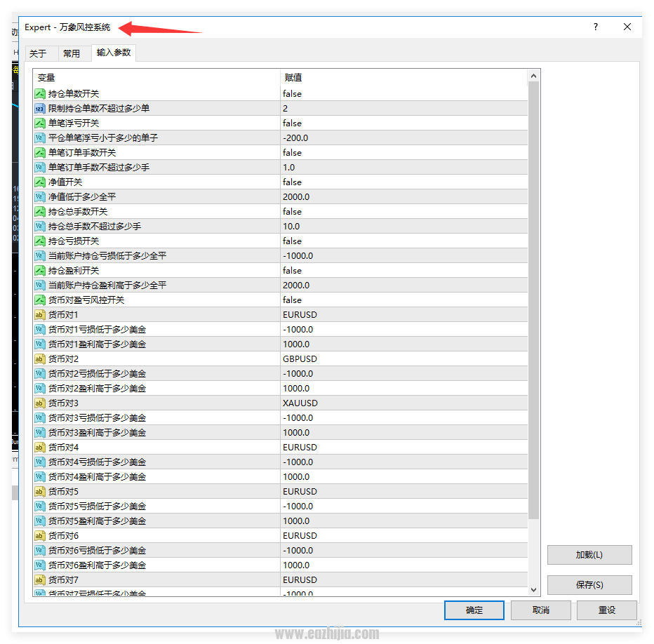Reset parameters with 重设 button
Screen dimensions: 654x644
[607, 610]
